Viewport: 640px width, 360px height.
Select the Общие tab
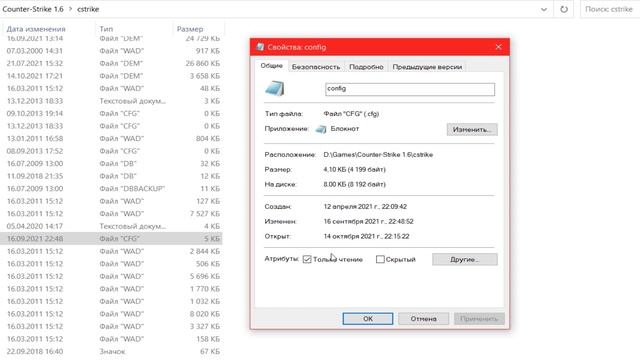tap(271, 65)
